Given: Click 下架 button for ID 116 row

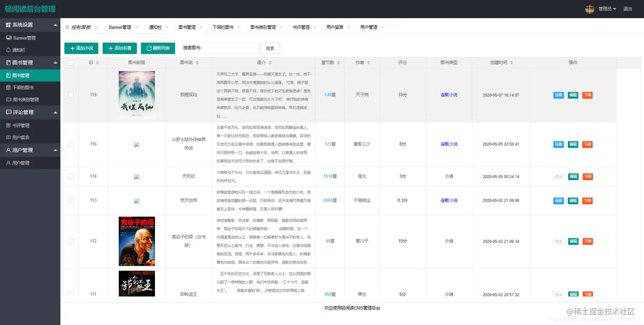Looking at the screenshot, I should tap(588, 144).
